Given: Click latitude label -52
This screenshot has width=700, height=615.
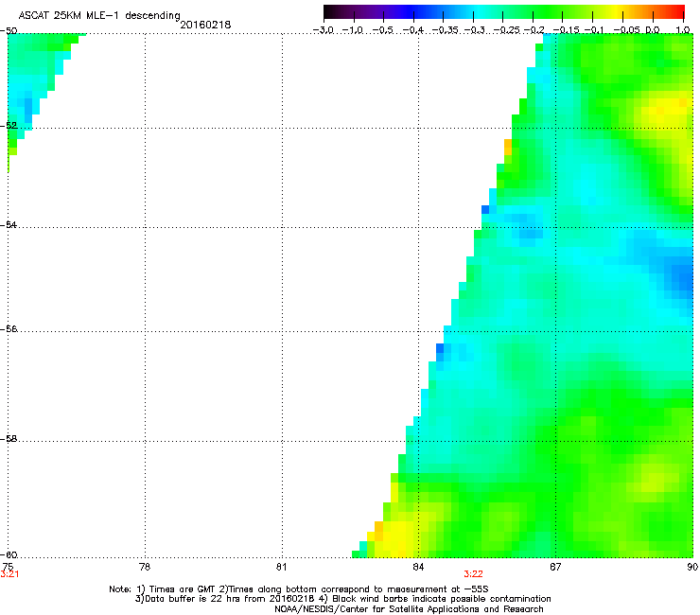Looking at the screenshot, I should 9,126.
